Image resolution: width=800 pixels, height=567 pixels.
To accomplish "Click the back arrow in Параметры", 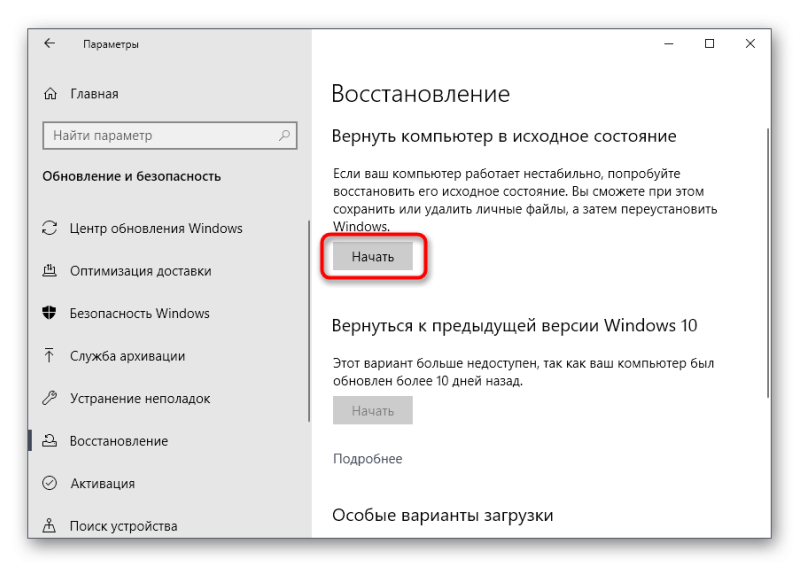I will (x=49, y=43).
